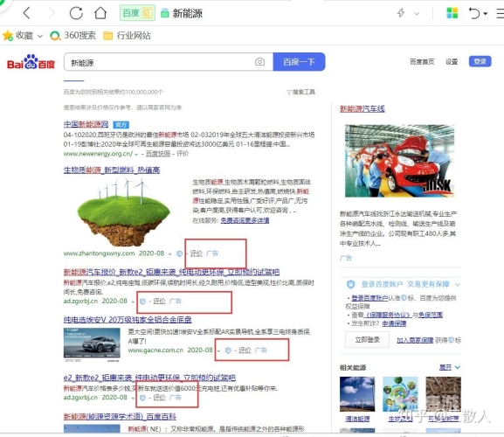Viewport: 504px width, 437px height.
Task: Click the 百度一下 search button
Action: click(x=299, y=62)
